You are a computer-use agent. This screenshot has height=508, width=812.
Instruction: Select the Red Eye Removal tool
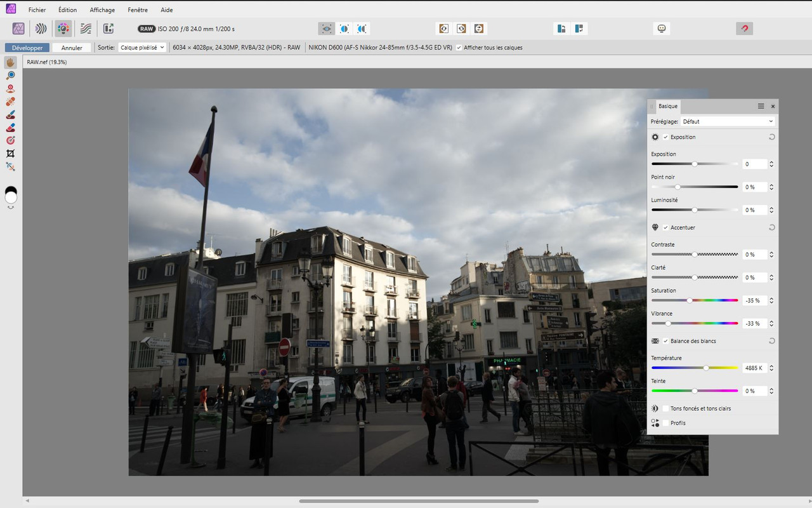point(11,89)
